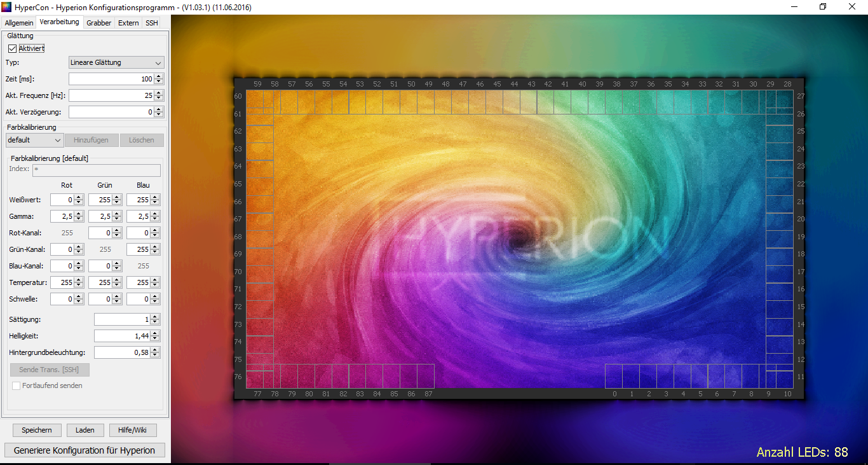Click the HyperCon app icon in title bar
Screen dimensions: 868x465
click(7, 7)
